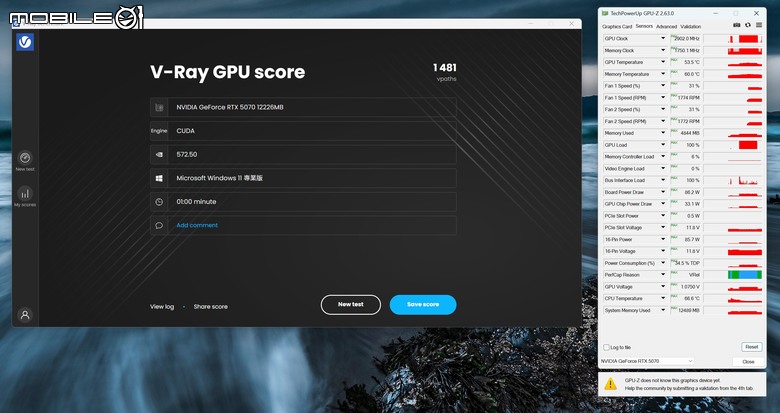
Task: Open the System Memory Used dropdown
Action: coord(663,310)
